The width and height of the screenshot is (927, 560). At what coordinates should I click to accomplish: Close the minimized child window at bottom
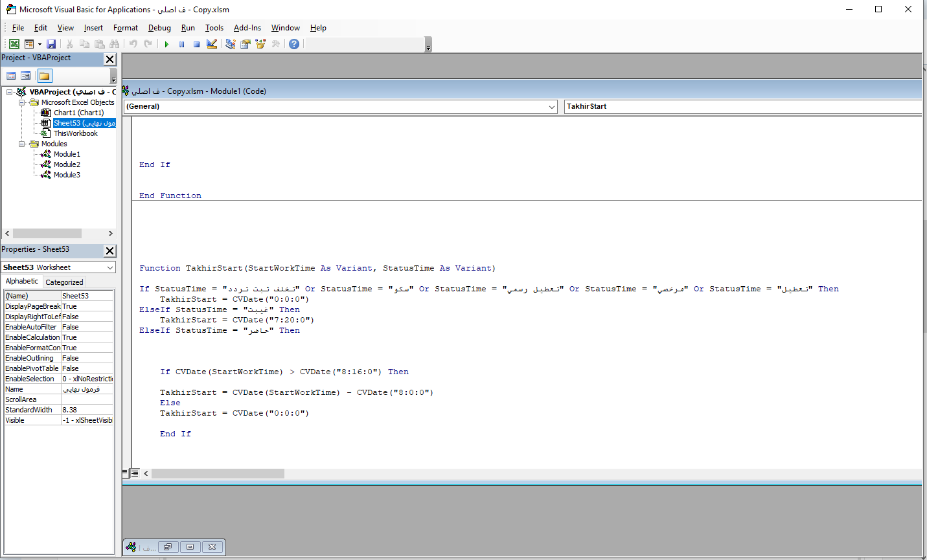[212, 547]
